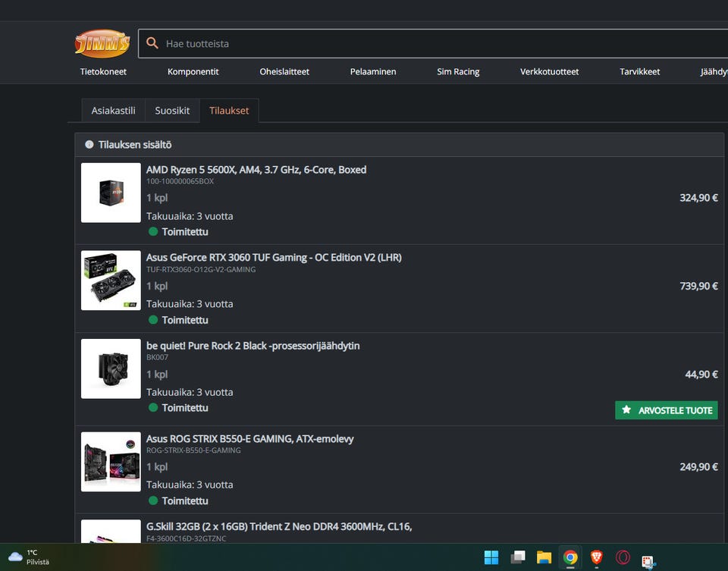Switch to Google Chrome in the taskbar
This screenshot has width=728, height=571.
(x=570, y=557)
